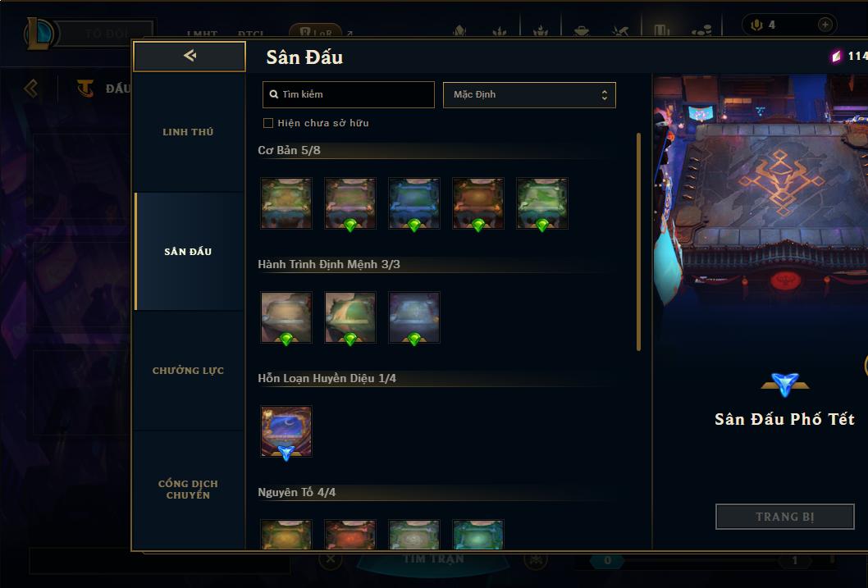This screenshot has width=868, height=588.
Task: Open the Chưởng Lực tab
Action: [188, 371]
